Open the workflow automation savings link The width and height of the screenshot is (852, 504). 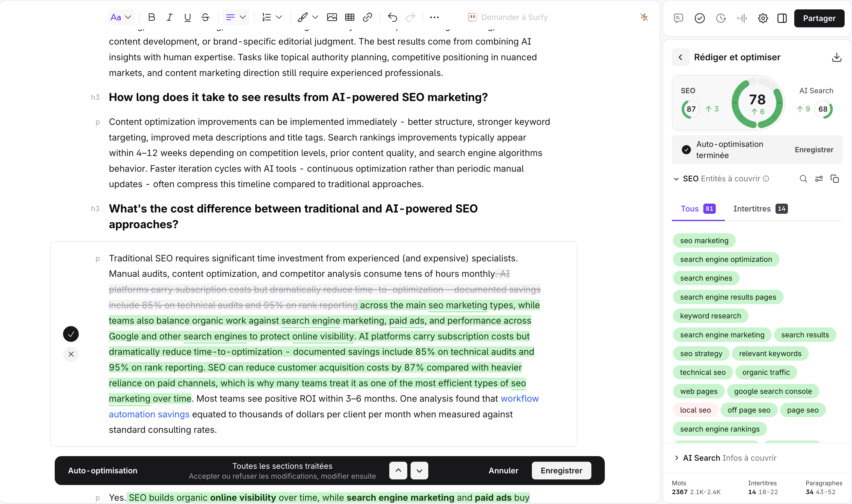[324, 406]
